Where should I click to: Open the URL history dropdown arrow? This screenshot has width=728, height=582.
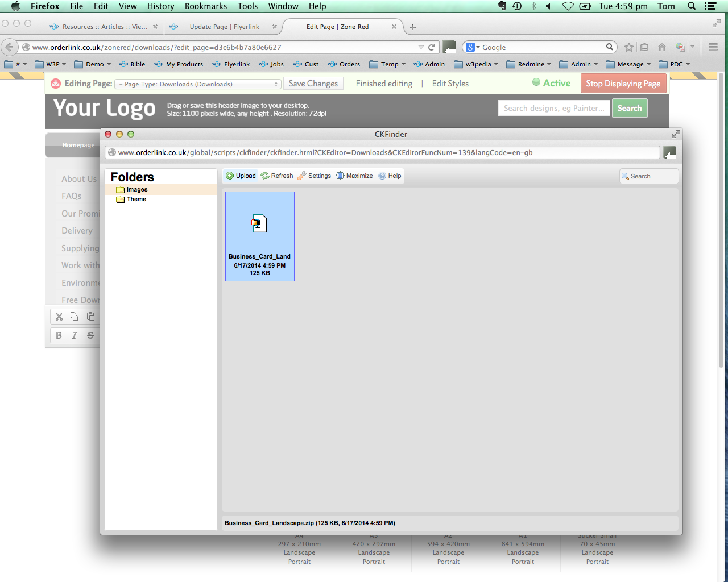pos(421,47)
